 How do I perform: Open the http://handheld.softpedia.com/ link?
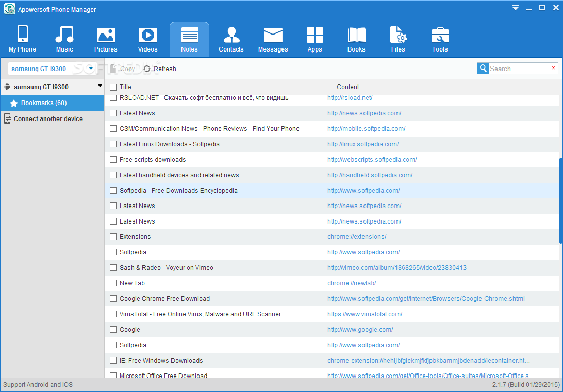(370, 175)
